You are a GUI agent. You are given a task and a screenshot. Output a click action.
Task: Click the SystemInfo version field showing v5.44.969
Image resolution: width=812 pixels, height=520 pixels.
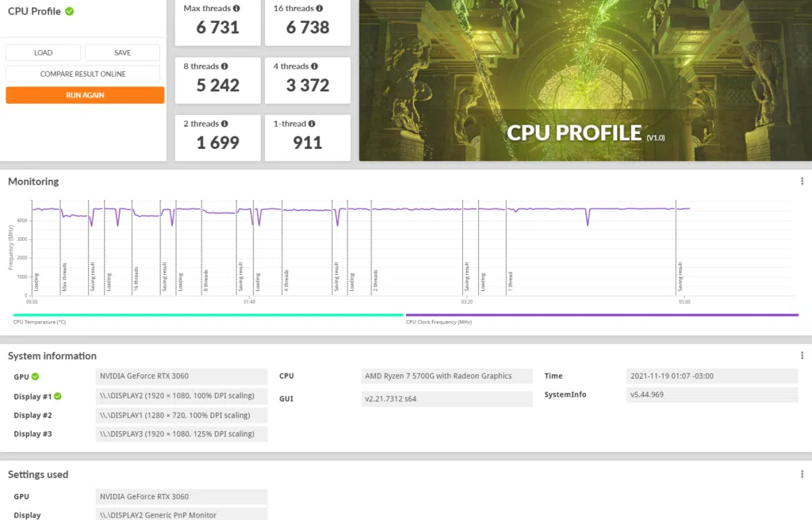point(713,394)
